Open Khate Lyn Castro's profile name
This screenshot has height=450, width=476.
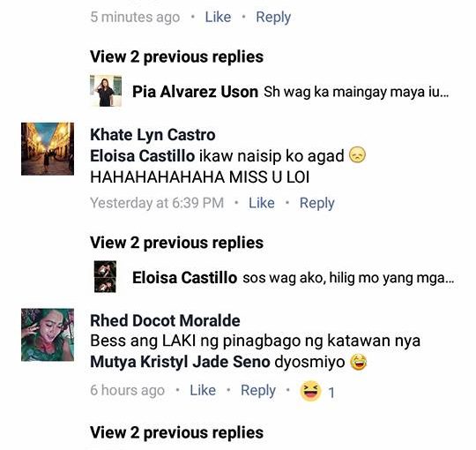pyautogui.click(x=152, y=135)
